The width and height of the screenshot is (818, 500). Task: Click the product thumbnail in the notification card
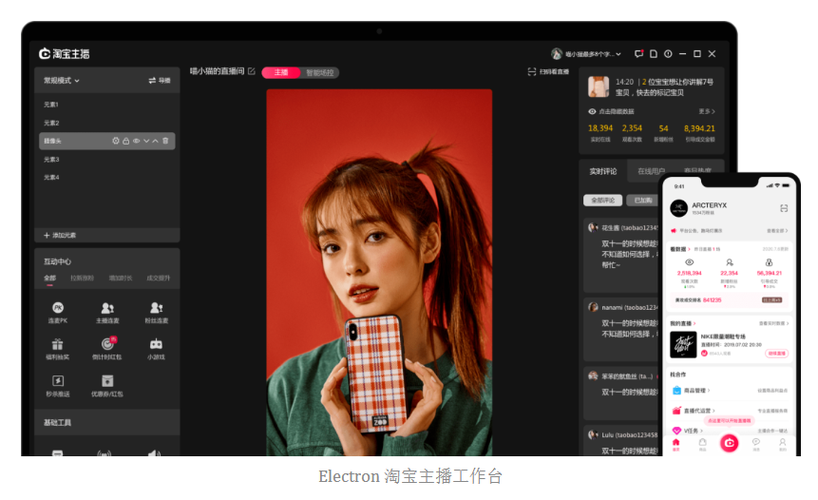point(598,87)
